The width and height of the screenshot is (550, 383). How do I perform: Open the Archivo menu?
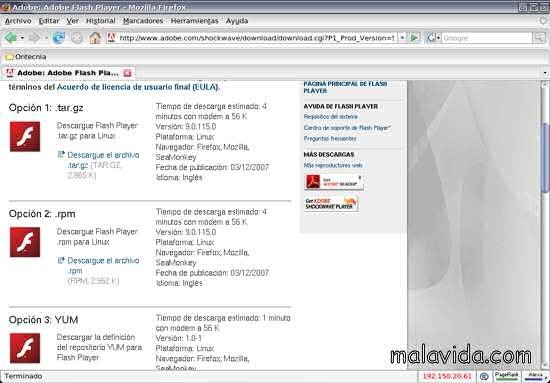pyautogui.click(x=18, y=21)
